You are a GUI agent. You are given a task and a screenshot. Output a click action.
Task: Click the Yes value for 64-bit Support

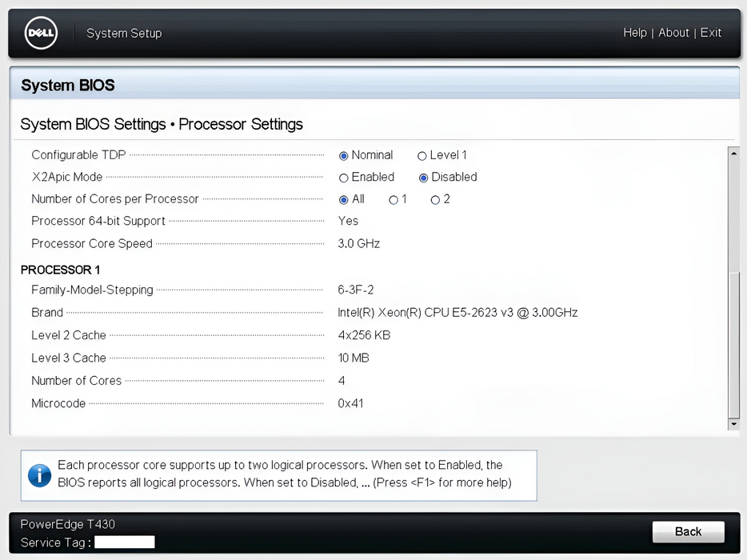(348, 221)
